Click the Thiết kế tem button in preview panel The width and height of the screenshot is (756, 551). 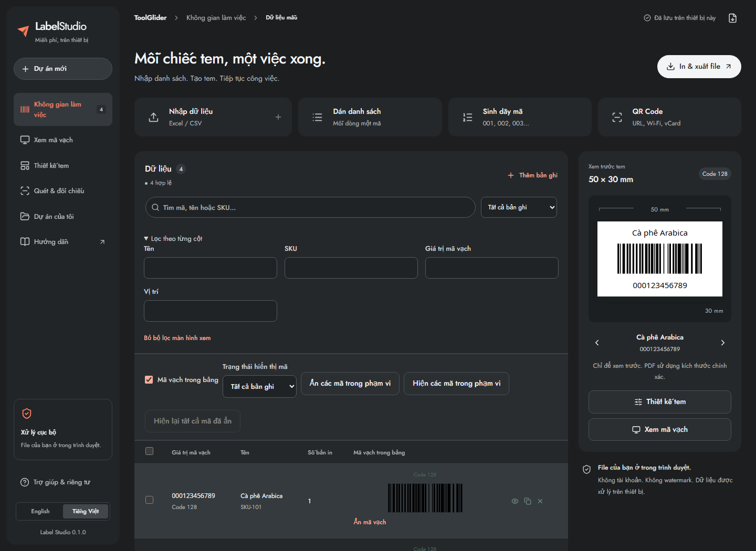pos(660,402)
